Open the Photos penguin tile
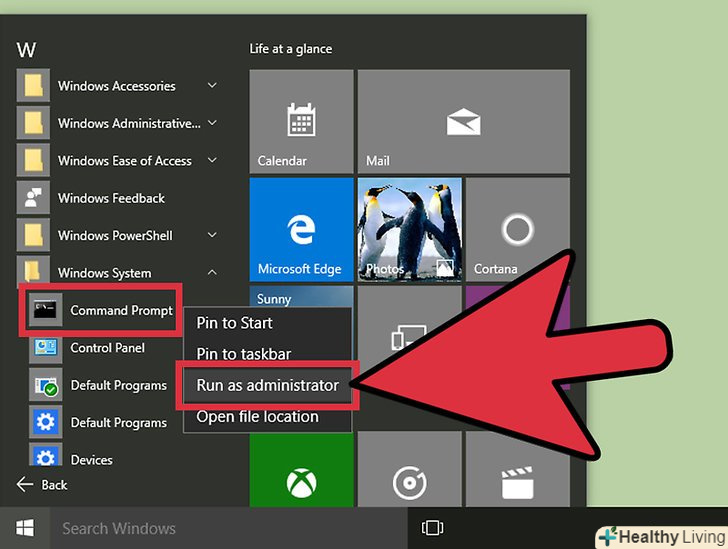Screen dimensions: 728x549 pyautogui.click(x=410, y=229)
